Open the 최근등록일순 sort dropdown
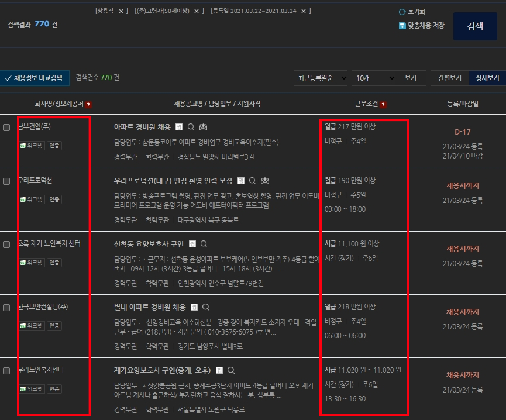 pos(320,78)
